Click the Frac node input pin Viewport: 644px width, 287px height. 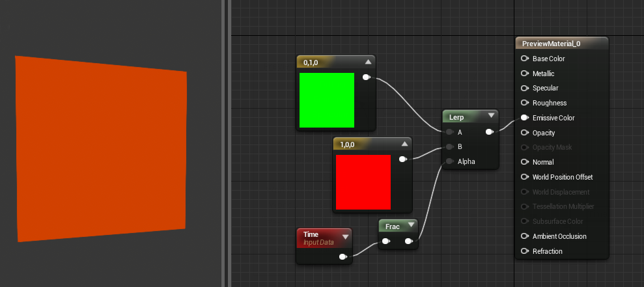click(x=385, y=241)
